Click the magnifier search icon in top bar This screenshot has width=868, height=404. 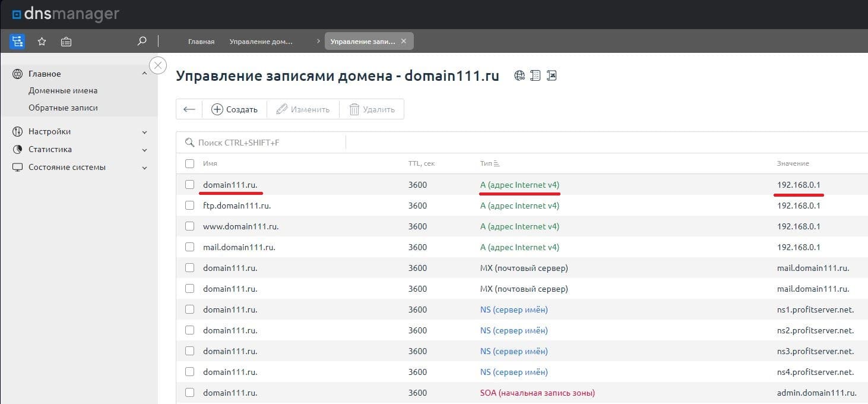[x=141, y=41]
